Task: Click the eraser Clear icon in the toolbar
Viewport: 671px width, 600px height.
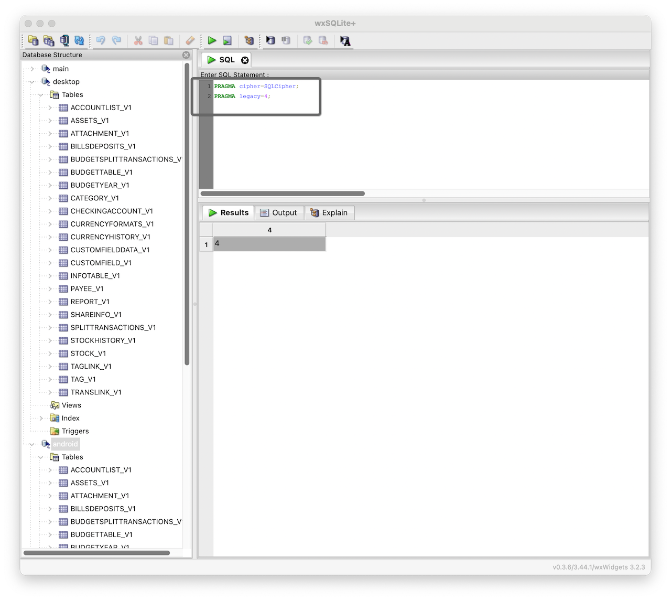Action: [190, 40]
